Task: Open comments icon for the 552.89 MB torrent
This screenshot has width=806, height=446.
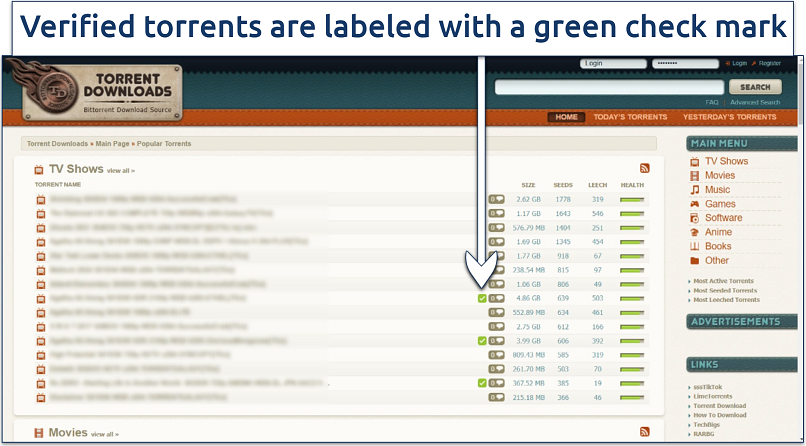Action: [x=497, y=312]
